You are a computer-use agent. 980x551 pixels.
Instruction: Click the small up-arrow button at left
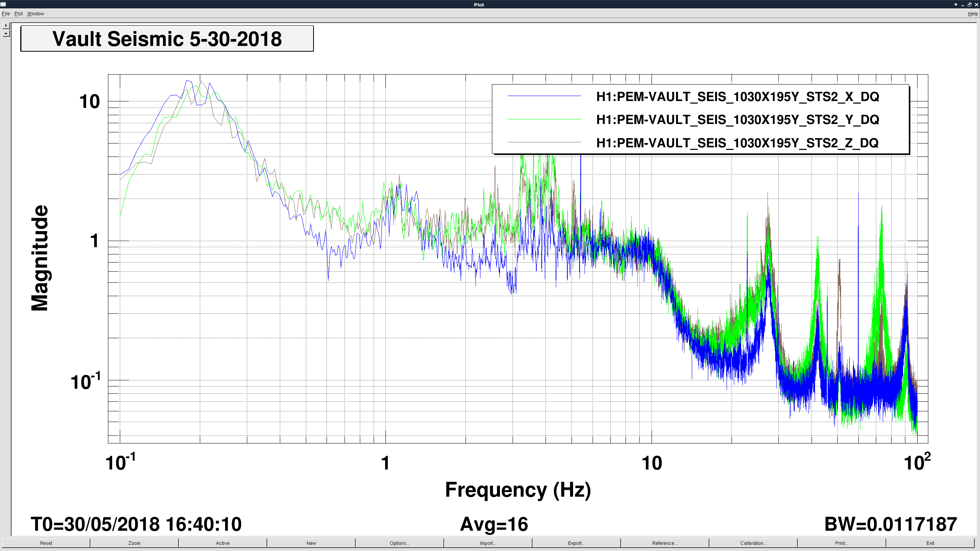pos(6,33)
